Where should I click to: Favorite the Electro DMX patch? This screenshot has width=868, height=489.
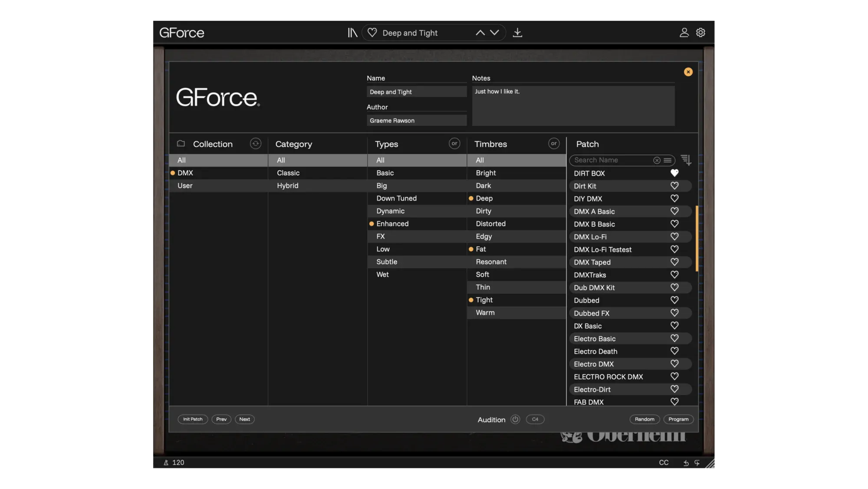[x=674, y=364]
